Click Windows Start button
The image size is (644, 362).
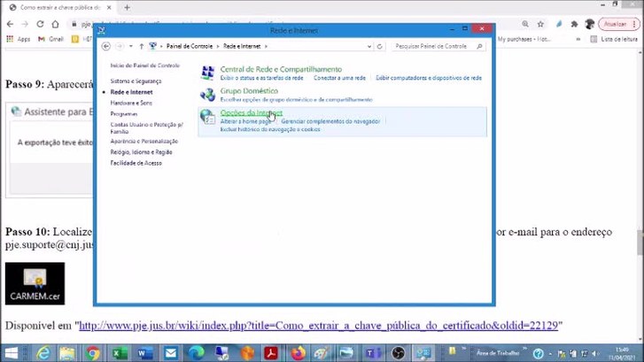coord(12,353)
